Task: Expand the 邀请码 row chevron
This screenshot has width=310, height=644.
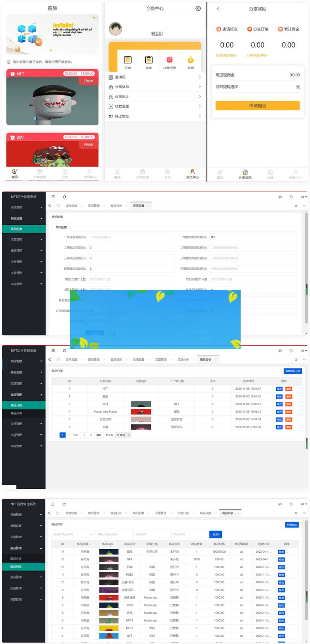Action: 200,77
